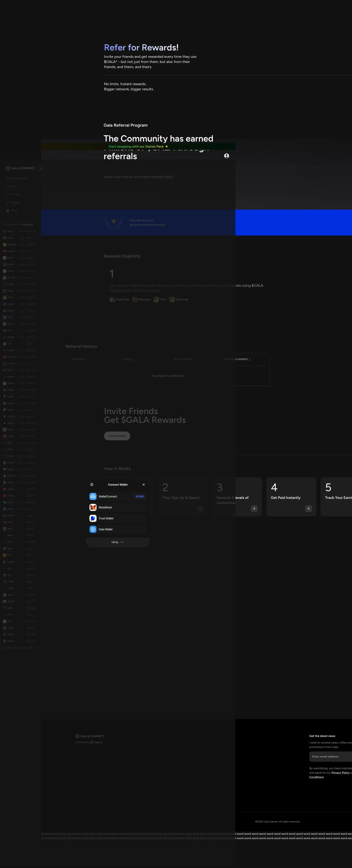
Task: Select the MetaMask fox icon
Action: click(x=93, y=508)
